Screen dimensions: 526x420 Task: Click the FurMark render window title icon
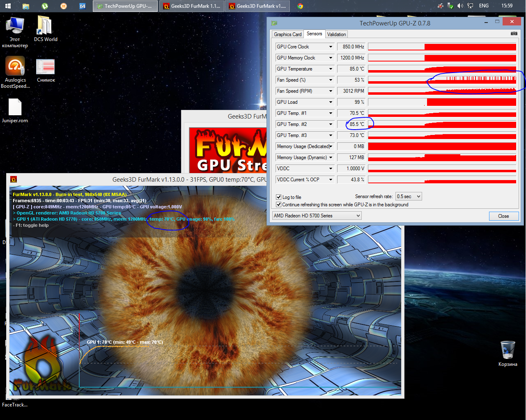tap(14, 179)
